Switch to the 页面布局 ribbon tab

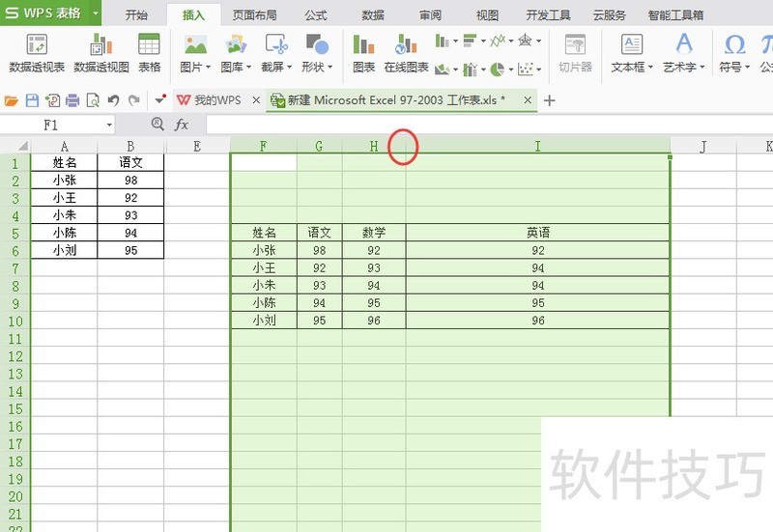254,15
